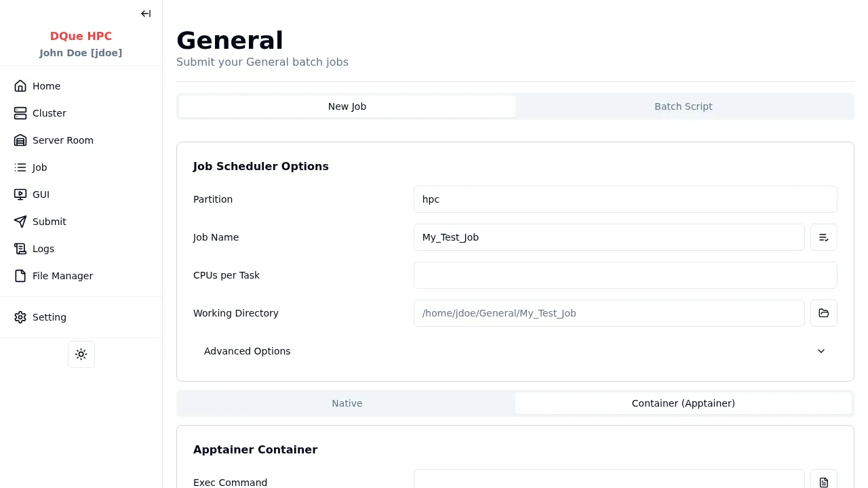
Task: Go to Cluster in the sidebar
Action: pos(49,113)
